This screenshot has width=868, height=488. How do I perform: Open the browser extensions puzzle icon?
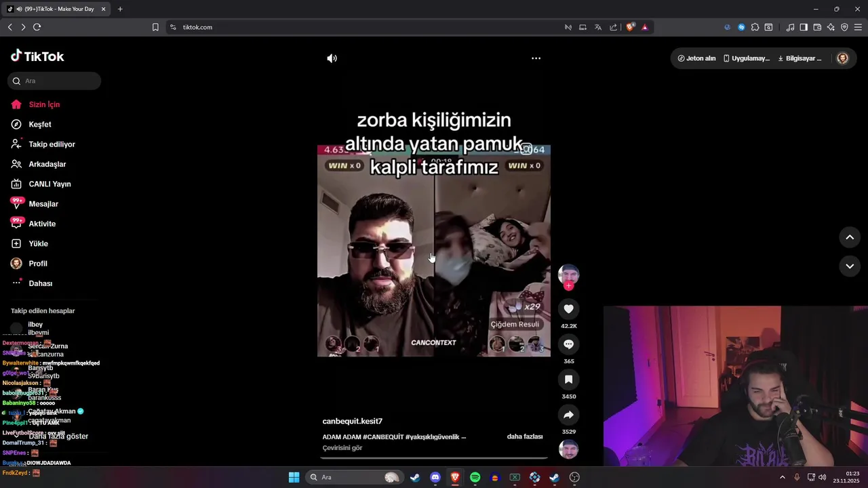pyautogui.click(x=755, y=27)
